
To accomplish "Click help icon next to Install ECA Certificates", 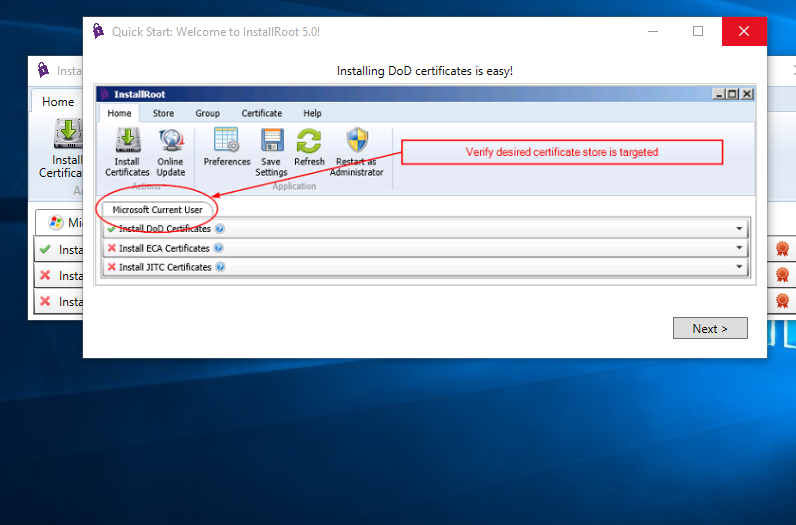I will [218, 248].
